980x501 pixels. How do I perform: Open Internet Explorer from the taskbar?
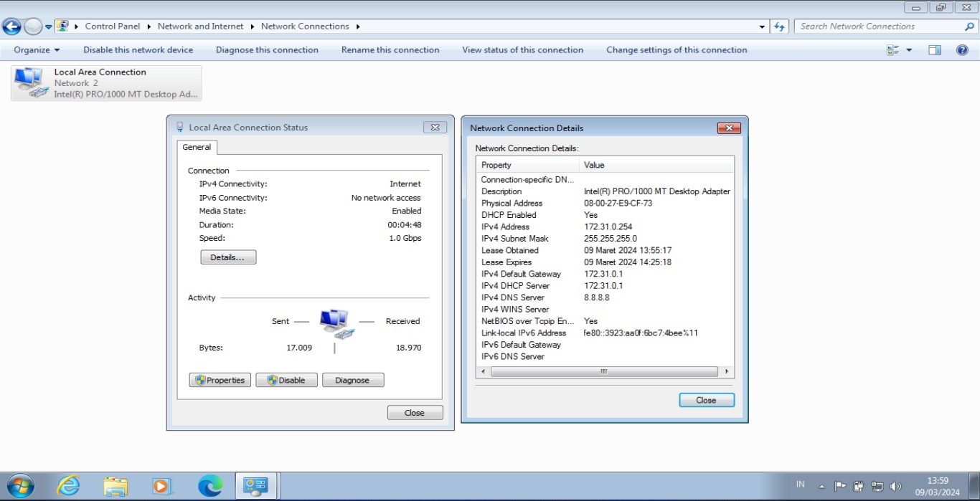point(68,486)
